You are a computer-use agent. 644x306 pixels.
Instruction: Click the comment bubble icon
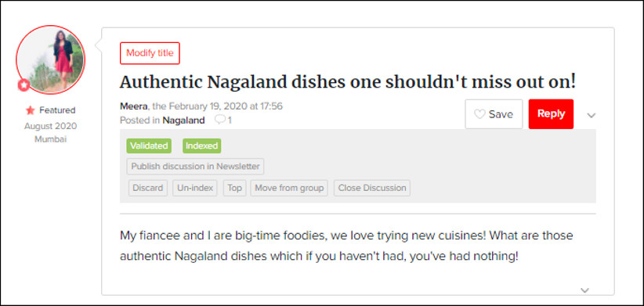pos(220,121)
